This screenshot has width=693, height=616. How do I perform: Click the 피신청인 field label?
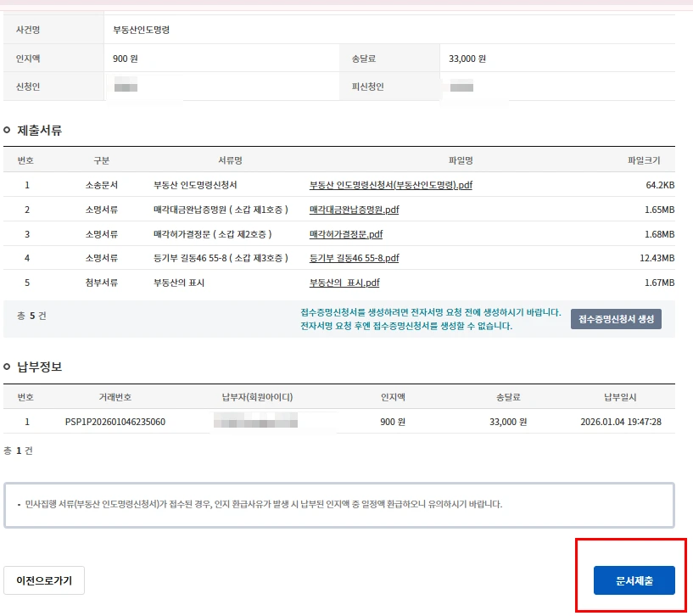click(x=367, y=87)
